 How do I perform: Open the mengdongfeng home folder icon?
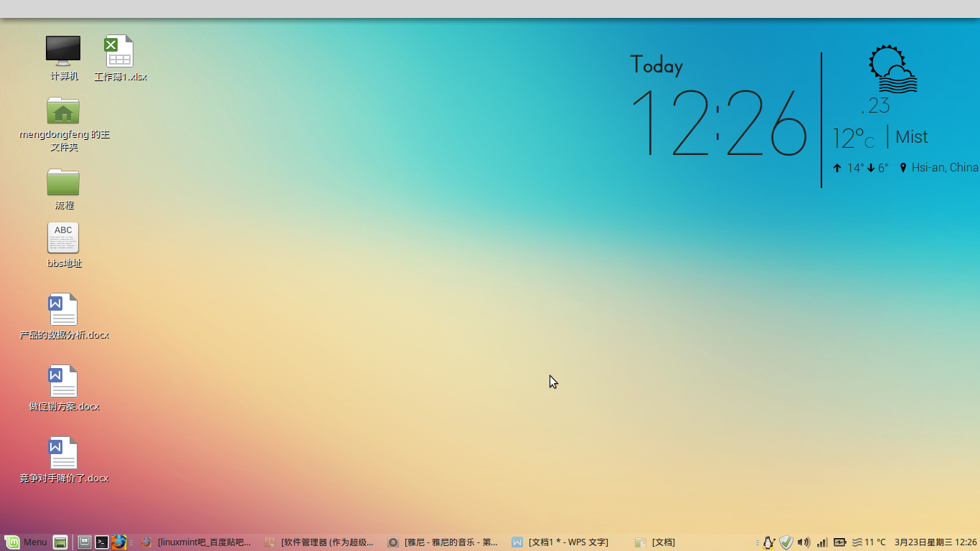(x=63, y=111)
